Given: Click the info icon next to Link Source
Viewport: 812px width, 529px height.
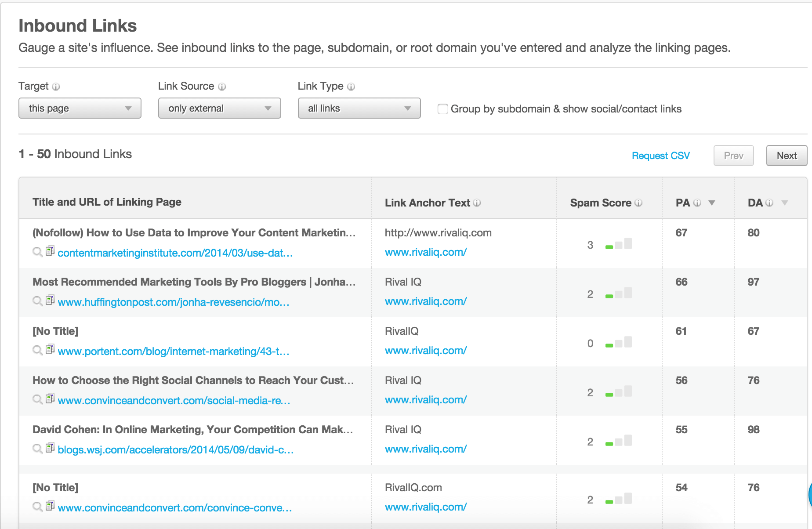Looking at the screenshot, I should 222,87.
